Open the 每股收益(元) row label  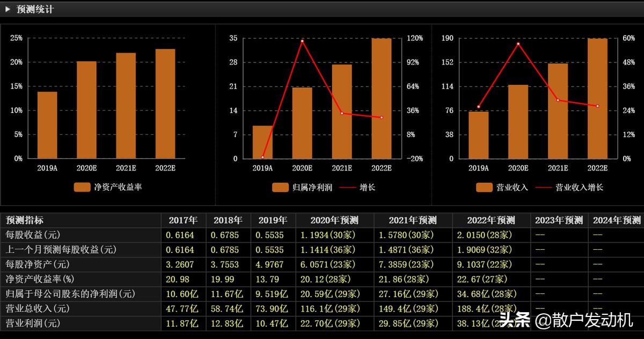click(x=33, y=235)
